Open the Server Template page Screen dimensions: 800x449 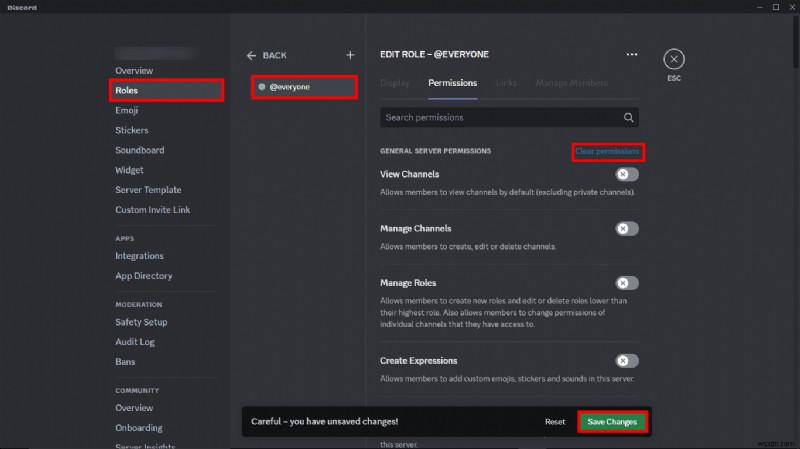[148, 190]
